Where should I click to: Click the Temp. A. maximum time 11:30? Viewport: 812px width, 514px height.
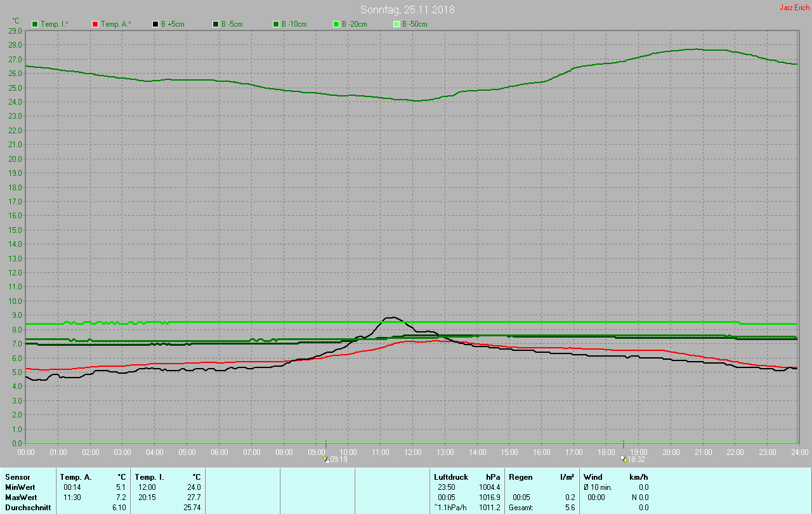pyautogui.click(x=72, y=498)
